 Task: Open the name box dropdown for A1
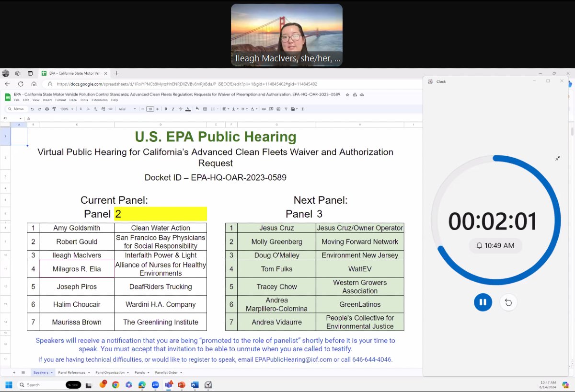pos(20,118)
